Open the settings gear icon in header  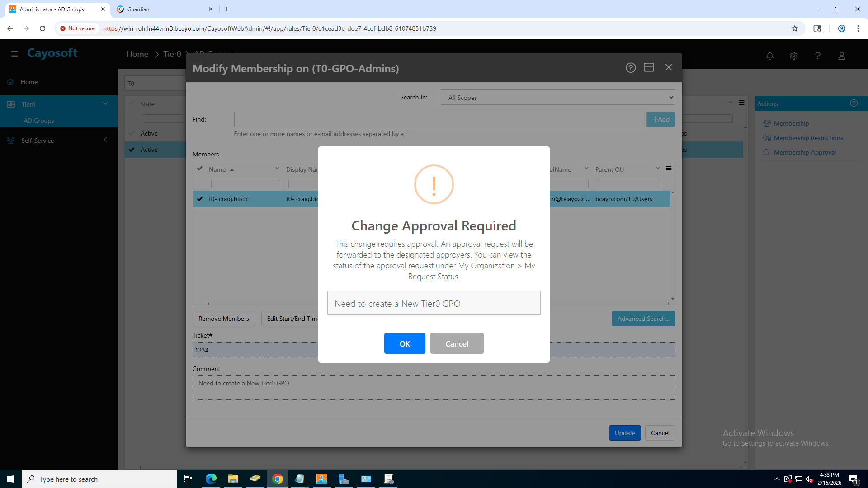[793, 56]
